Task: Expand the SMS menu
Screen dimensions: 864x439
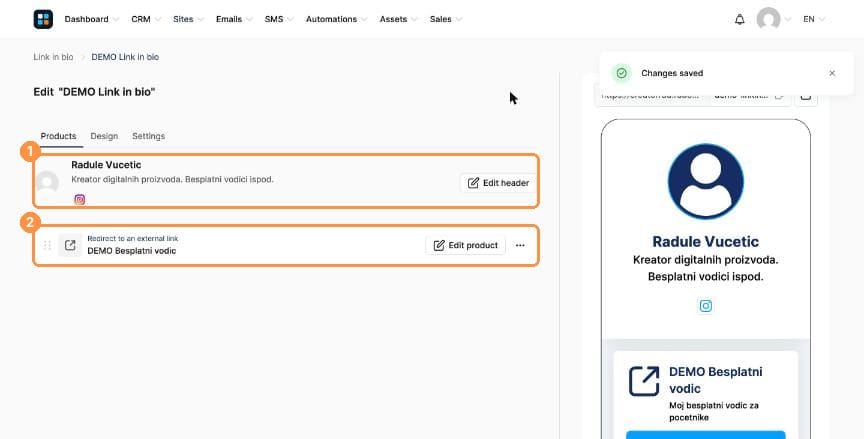Action: coord(279,19)
